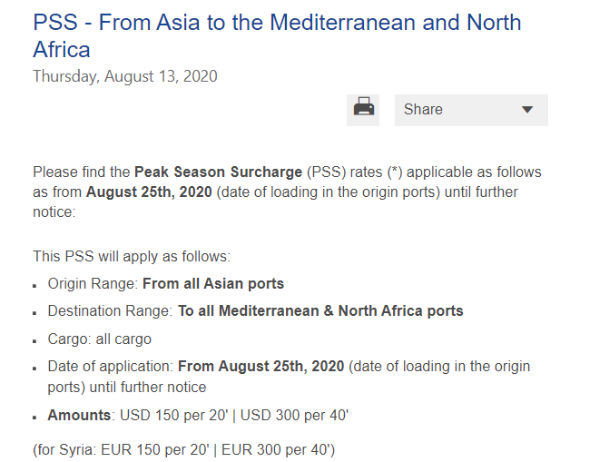The image size is (600, 462).
Task: Click To all Mediterranean & North Africa ports
Action: [x=321, y=311]
